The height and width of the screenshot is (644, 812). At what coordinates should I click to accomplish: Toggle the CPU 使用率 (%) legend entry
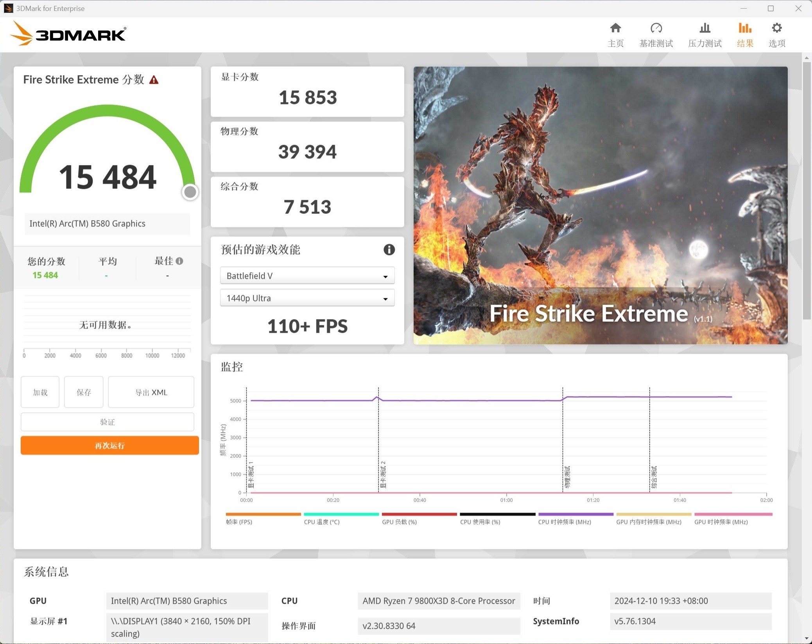[497, 518]
